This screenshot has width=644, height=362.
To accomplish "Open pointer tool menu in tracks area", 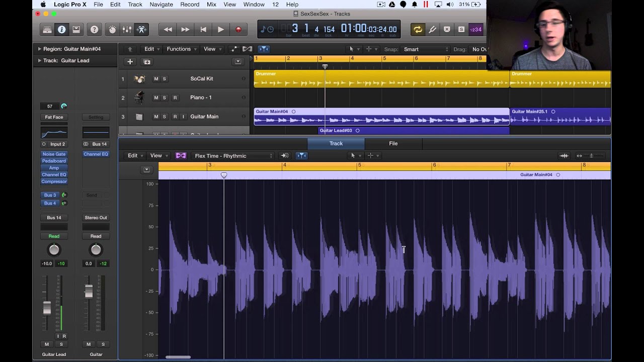I will click(354, 49).
